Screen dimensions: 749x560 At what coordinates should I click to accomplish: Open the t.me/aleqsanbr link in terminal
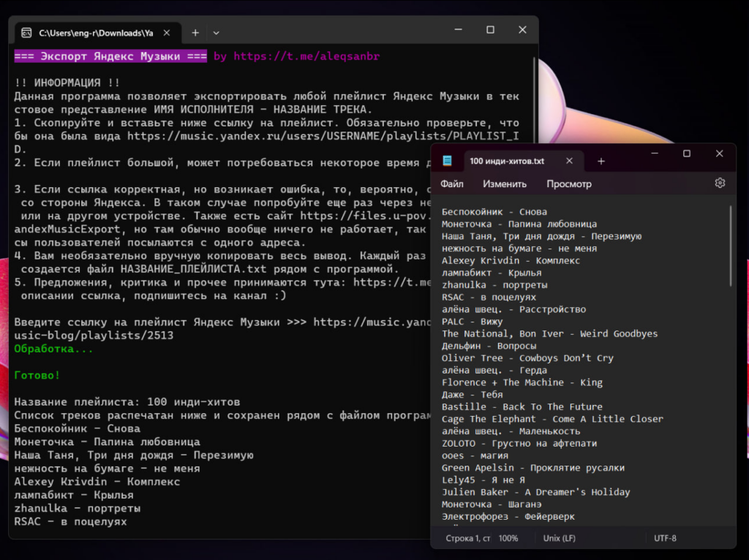(x=306, y=56)
